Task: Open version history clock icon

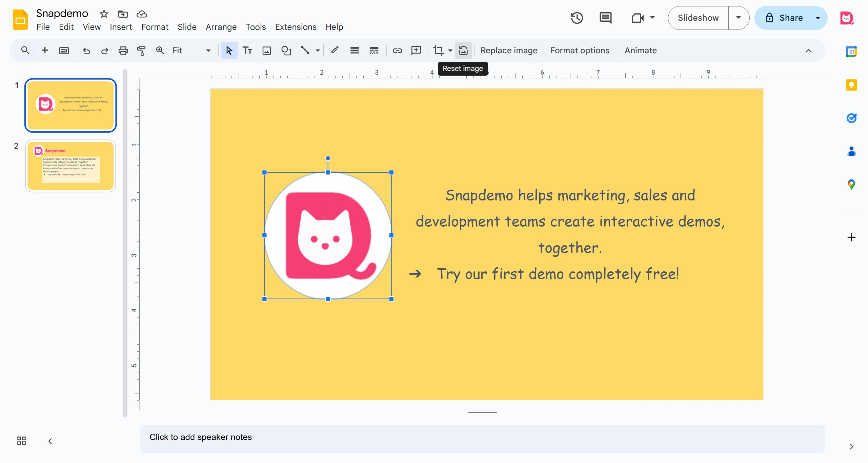Action: pos(577,18)
